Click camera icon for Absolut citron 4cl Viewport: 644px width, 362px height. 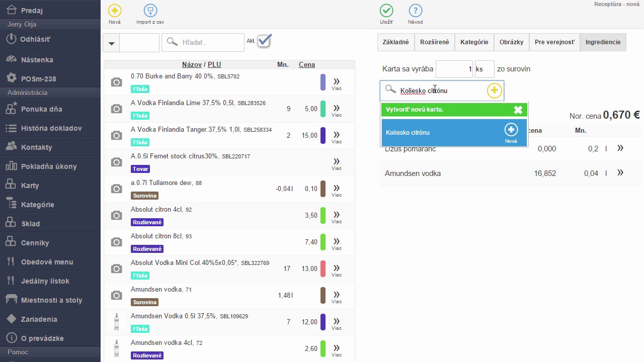pos(117,215)
